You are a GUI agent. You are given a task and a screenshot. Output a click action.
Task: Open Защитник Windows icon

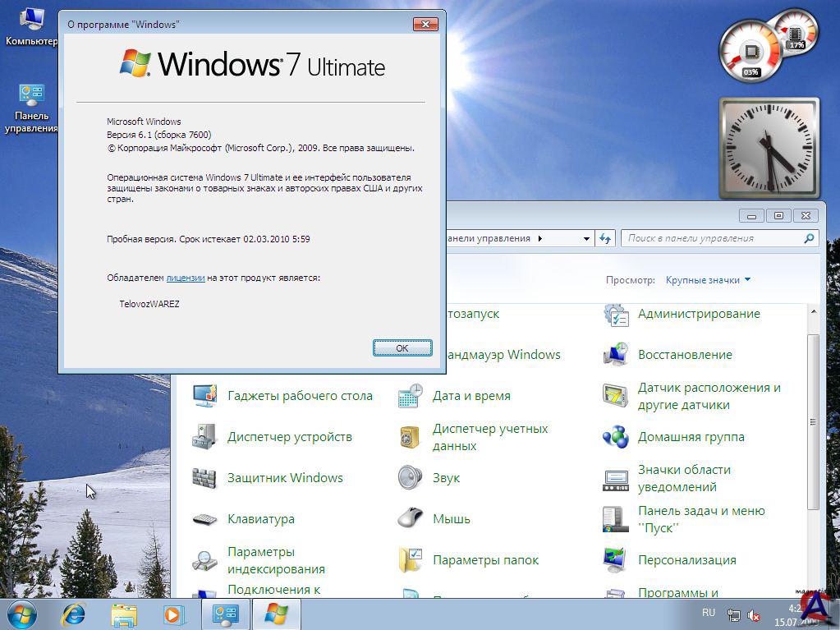point(204,478)
